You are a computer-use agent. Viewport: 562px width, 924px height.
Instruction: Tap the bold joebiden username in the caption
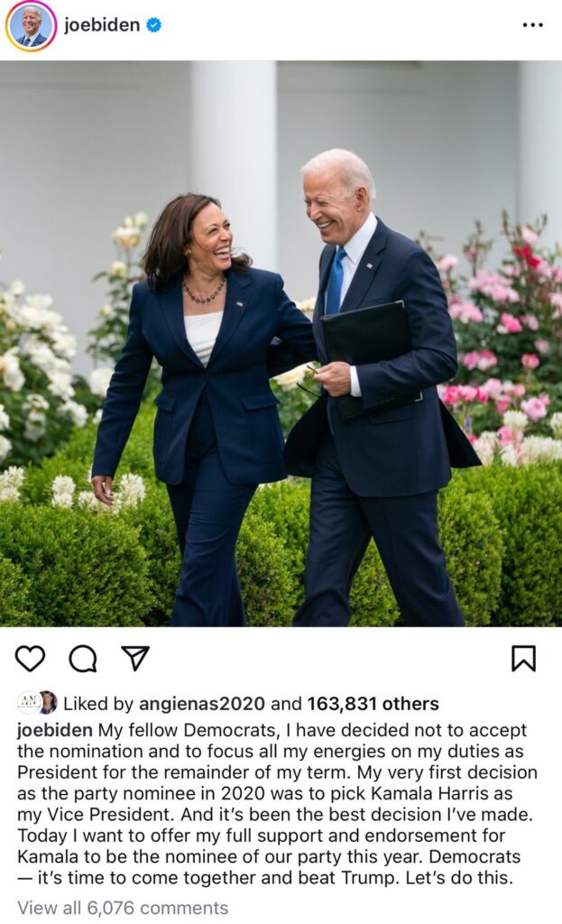pos(55,730)
